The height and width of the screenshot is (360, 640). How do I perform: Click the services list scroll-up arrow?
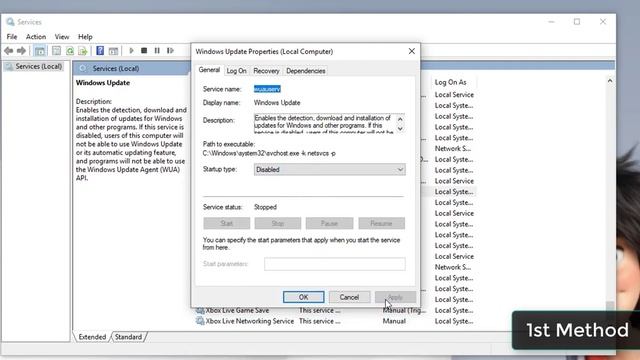pos(610,81)
